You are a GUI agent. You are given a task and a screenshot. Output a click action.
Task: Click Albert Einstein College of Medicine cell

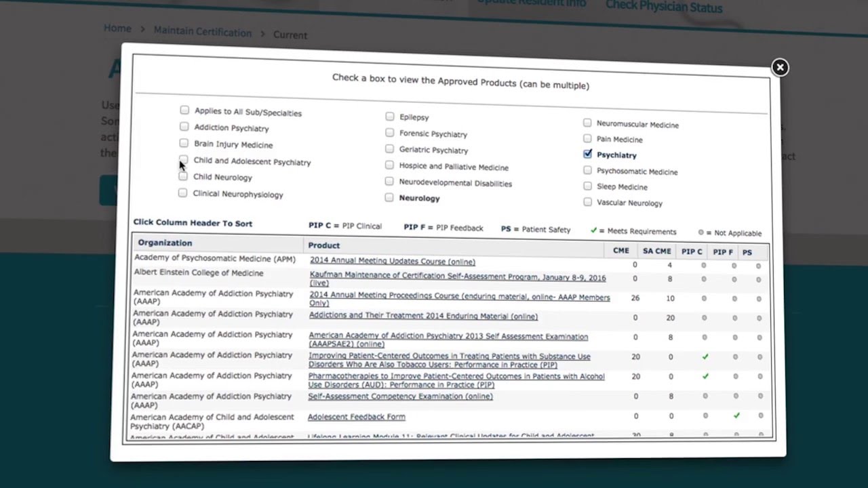(198, 273)
